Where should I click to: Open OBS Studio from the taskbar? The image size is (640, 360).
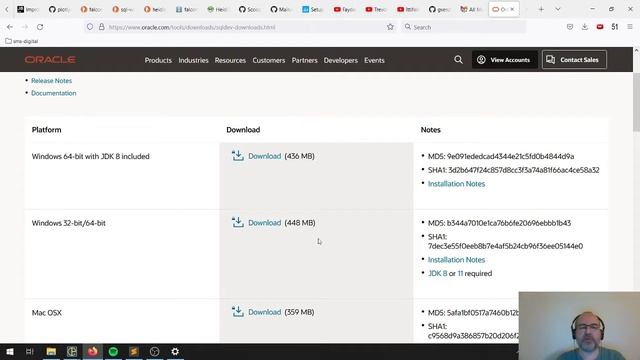154,351
